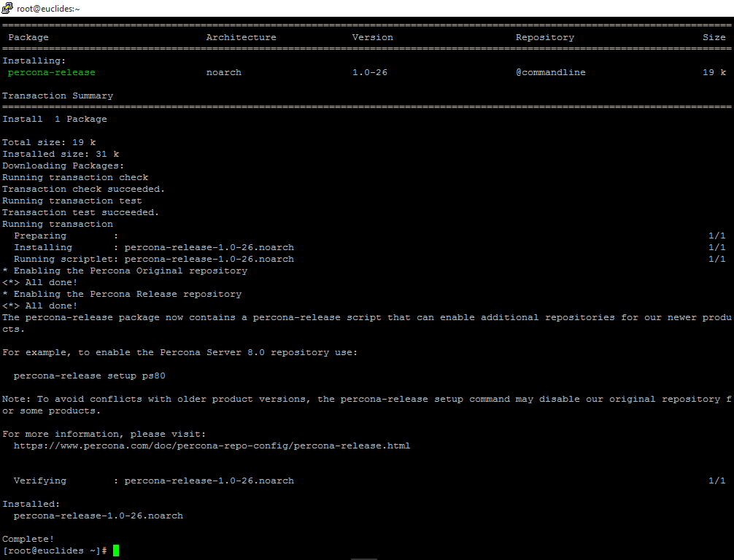This screenshot has width=734, height=560.
Task: Click the Package column header
Action: coord(28,37)
